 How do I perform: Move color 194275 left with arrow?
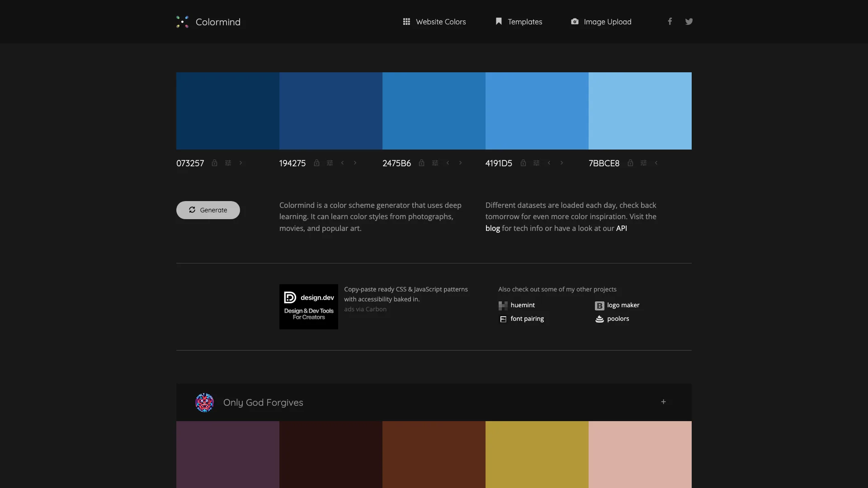click(342, 163)
